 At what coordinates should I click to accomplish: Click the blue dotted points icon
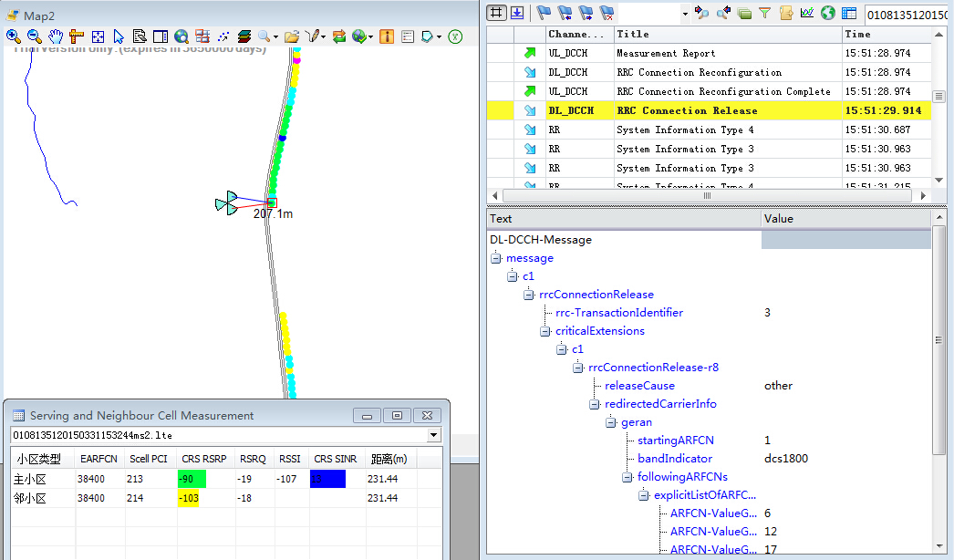(x=223, y=36)
